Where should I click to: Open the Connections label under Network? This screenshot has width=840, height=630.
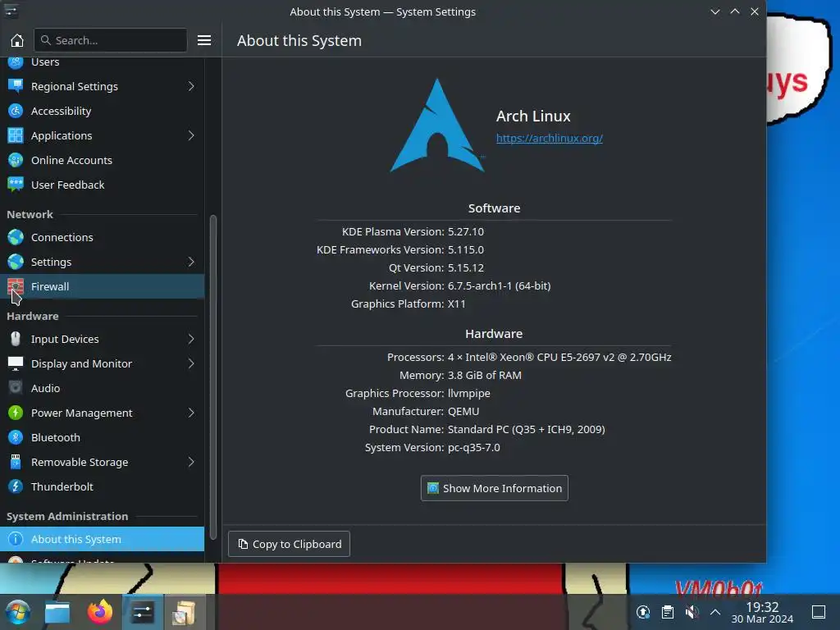[x=62, y=237]
